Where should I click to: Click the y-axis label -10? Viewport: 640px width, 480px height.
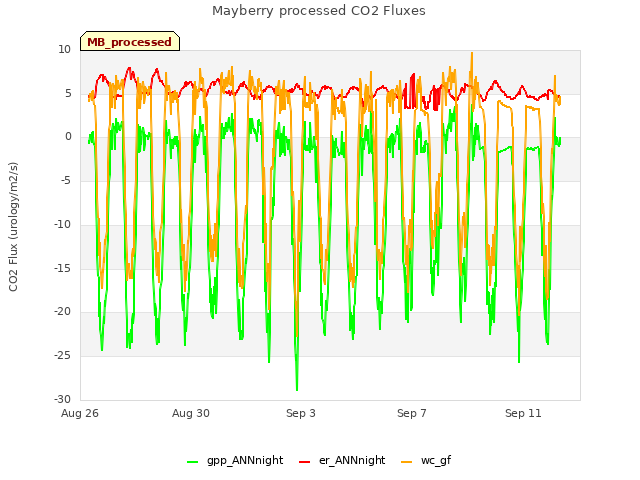63,224
